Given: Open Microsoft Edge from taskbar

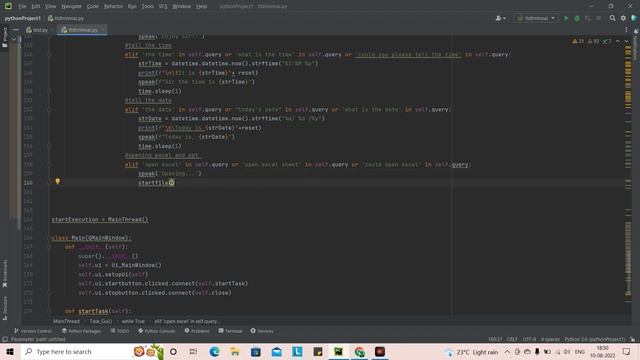Looking at the screenshot, I should 214,351.
